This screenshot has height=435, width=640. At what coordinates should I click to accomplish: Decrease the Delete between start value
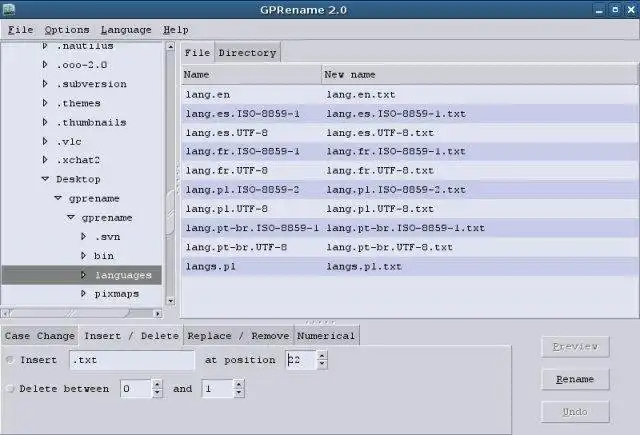tap(157, 393)
